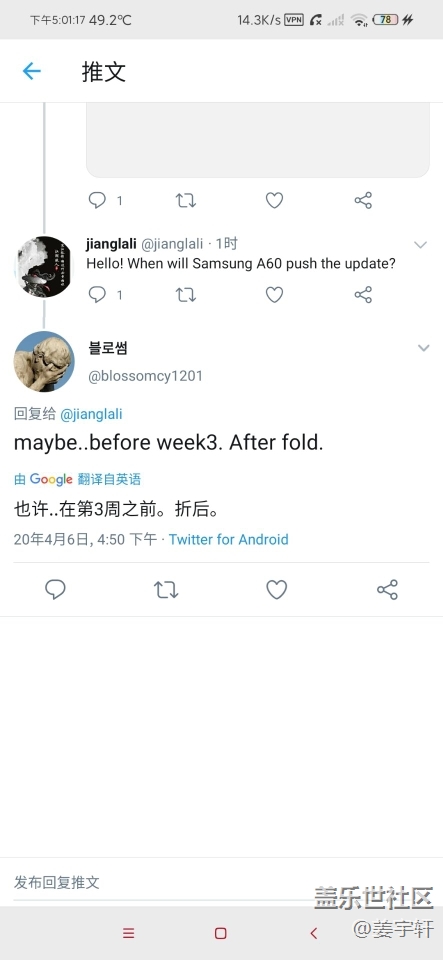
Task: Reply to the jianglali tweet
Action: (97, 294)
